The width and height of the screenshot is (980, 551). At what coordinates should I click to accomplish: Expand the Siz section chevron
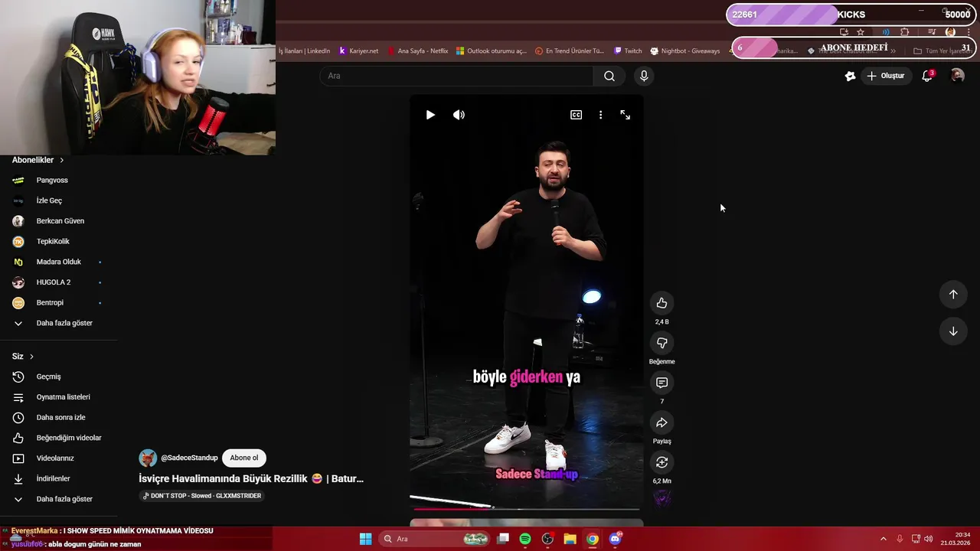[31, 357]
